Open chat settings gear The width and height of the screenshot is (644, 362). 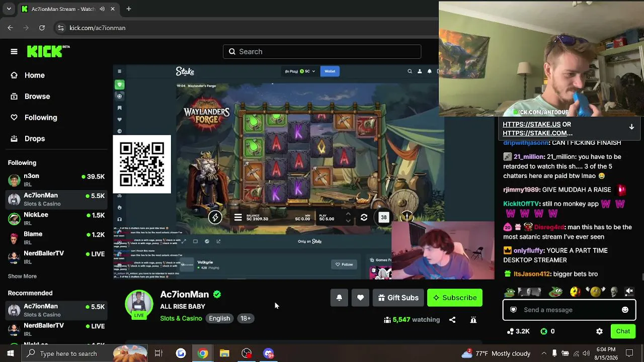599,331
